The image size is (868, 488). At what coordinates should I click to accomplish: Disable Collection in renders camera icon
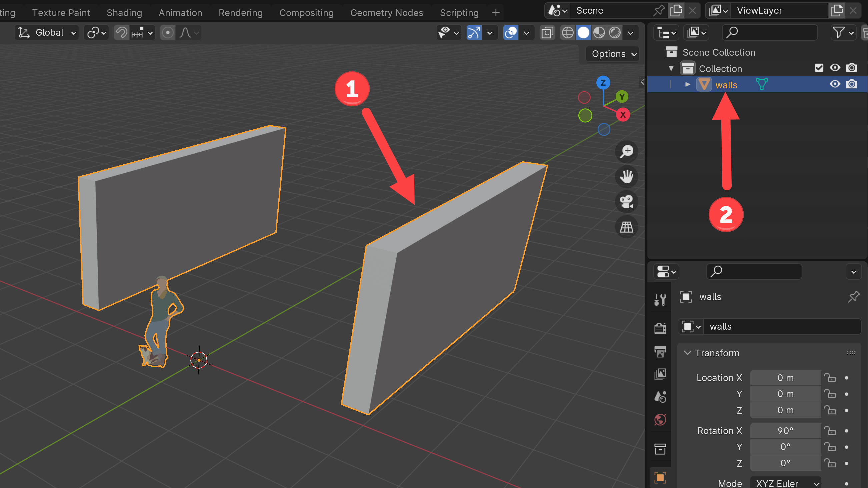pos(851,68)
